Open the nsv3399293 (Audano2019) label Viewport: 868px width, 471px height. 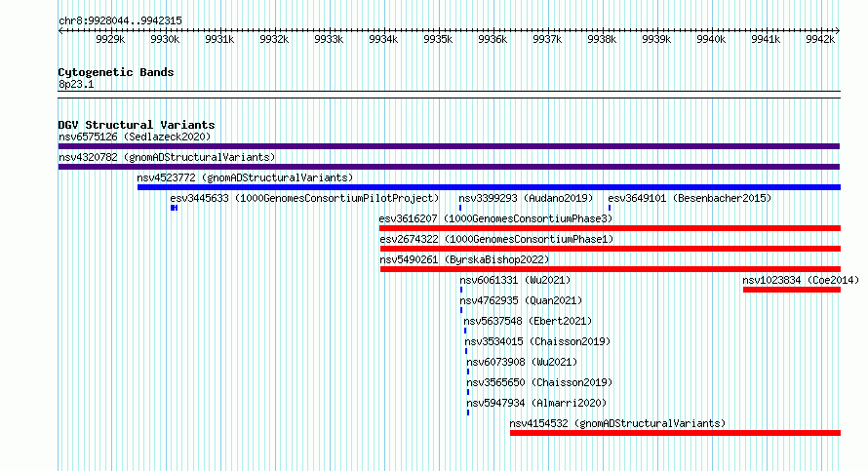click(526, 198)
